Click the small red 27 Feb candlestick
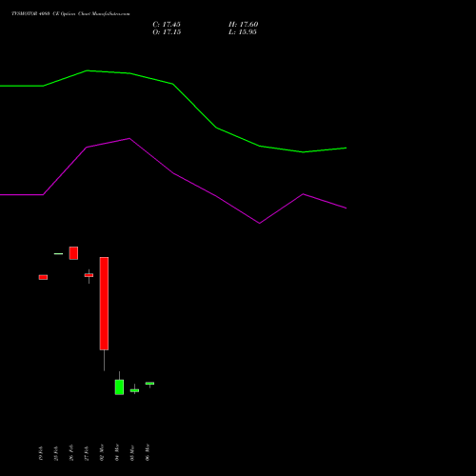The height and width of the screenshot is (476, 476). coord(89,275)
